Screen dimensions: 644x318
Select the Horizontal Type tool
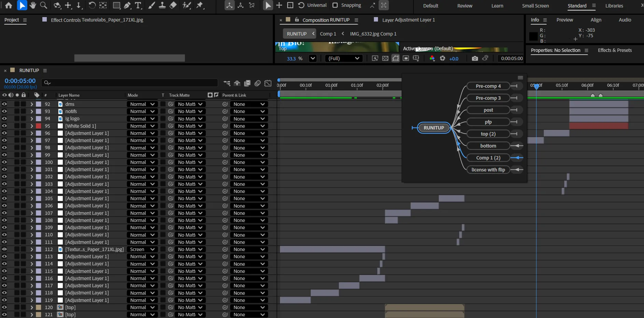tap(138, 5)
